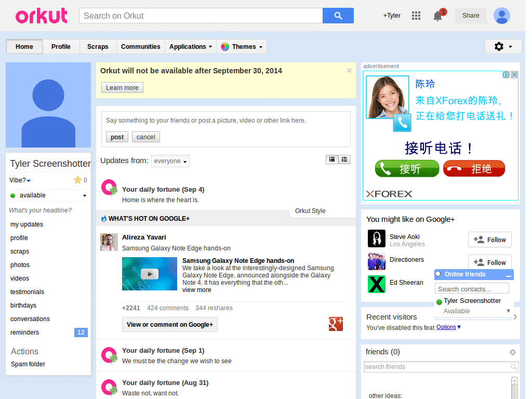This screenshot has height=399, width=532.
Task: Click the Steve Aoki avatar
Action: tap(377, 238)
